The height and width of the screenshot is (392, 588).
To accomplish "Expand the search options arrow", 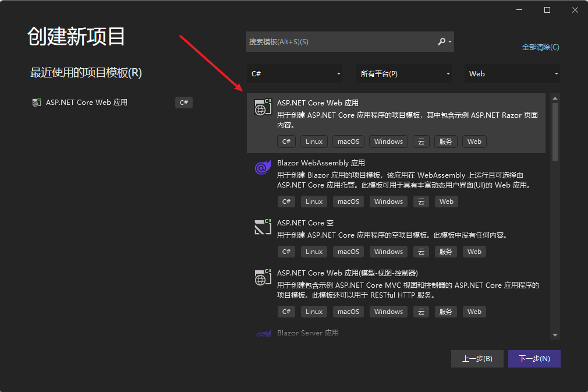I will [x=450, y=41].
